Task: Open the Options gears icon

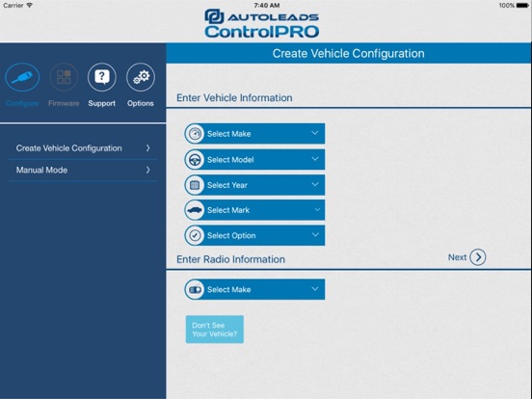Action: (x=141, y=77)
